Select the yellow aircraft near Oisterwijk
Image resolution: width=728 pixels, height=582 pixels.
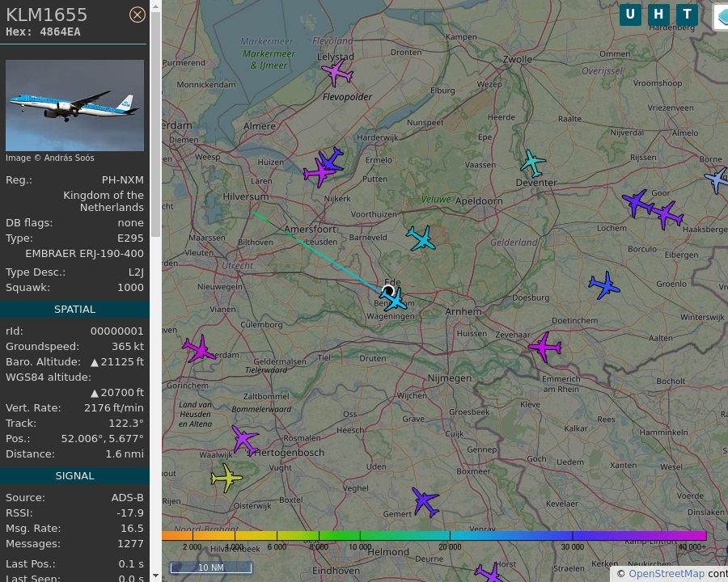(x=226, y=478)
